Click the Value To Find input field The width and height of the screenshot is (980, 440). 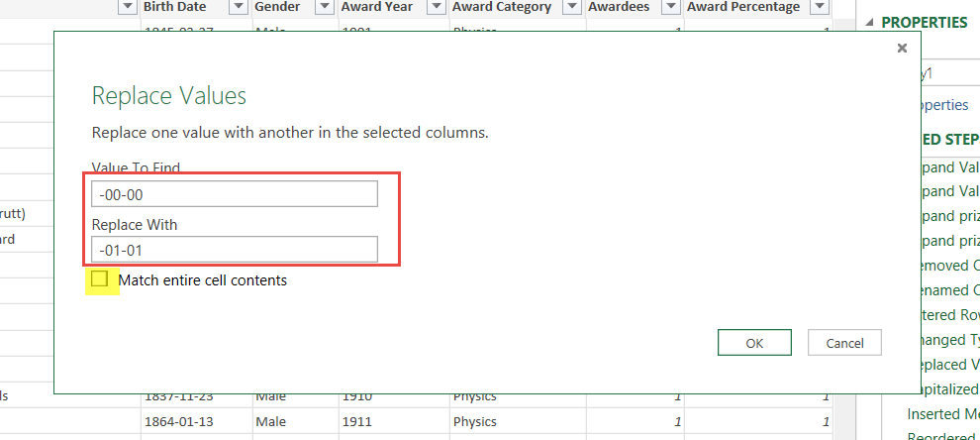pyautogui.click(x=234, y=194)
